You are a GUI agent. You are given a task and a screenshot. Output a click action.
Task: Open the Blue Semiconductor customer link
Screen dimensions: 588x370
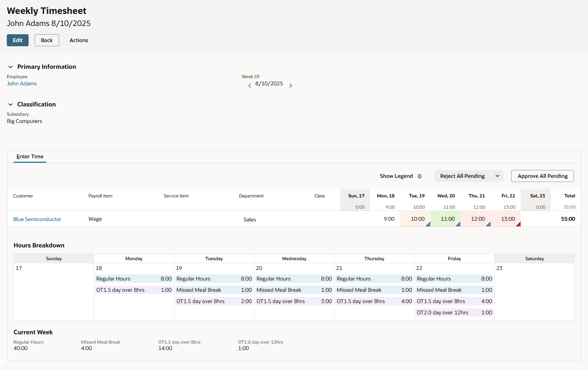(37, 219)
